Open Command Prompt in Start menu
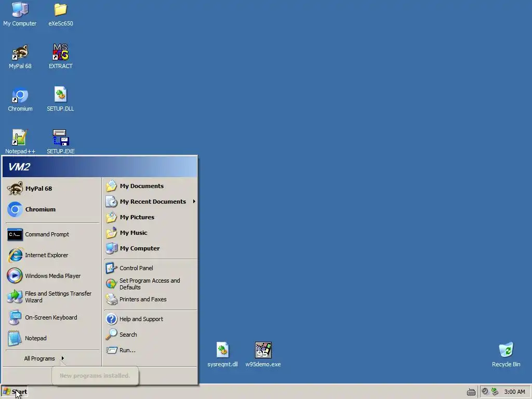 52,234
